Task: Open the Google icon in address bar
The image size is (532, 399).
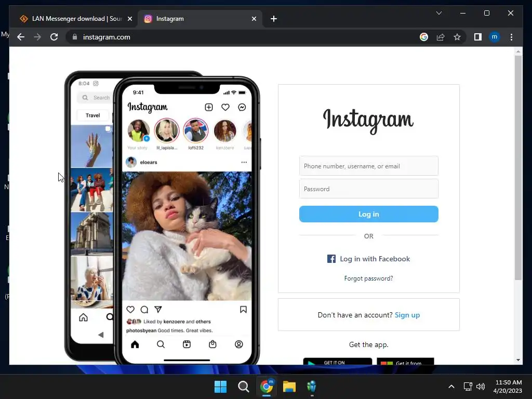Action: pos(424,37)
